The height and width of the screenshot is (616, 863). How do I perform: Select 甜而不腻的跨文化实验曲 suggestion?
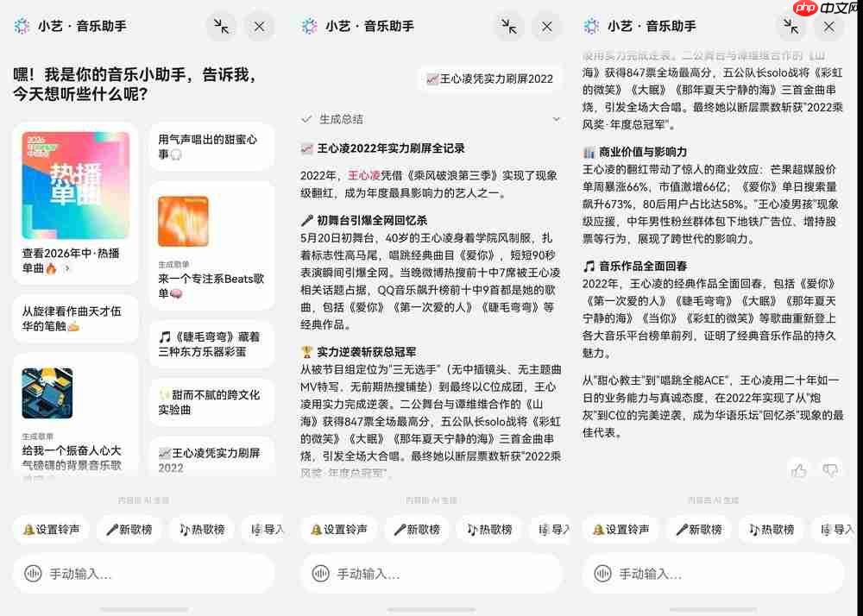tap(211, 402)
